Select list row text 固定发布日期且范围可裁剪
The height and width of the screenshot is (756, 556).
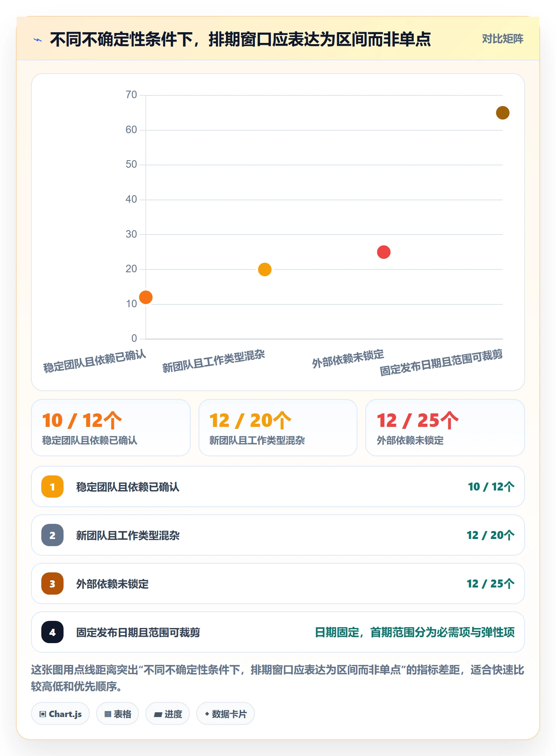tap(138, 632)
